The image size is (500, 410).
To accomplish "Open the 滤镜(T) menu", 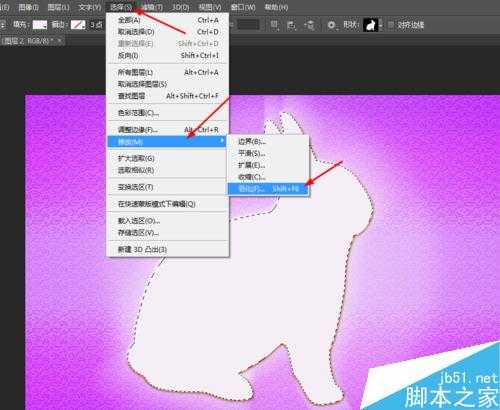I will click(x=152, y=7).
